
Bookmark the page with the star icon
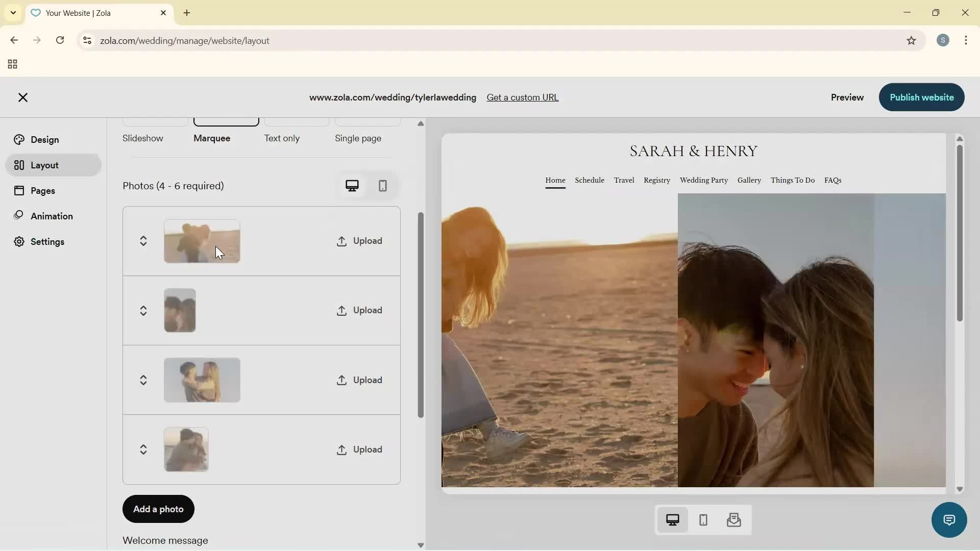click(912, 40)
